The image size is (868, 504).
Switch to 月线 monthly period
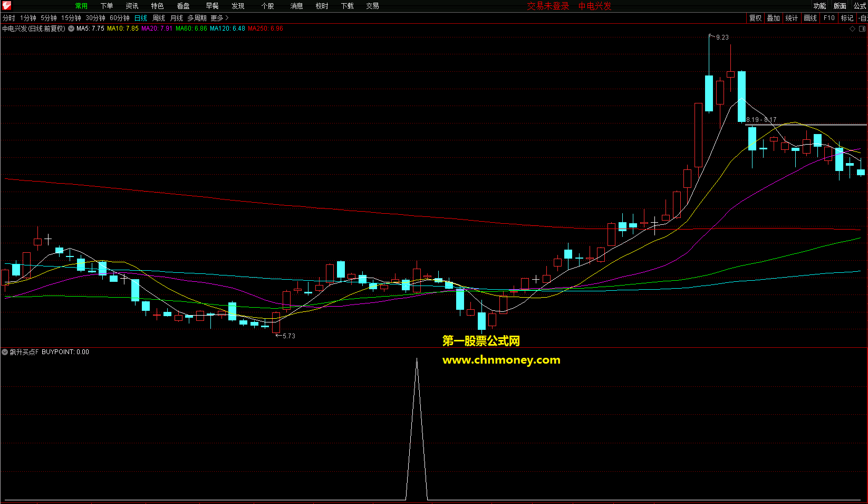tap(177, 18)
